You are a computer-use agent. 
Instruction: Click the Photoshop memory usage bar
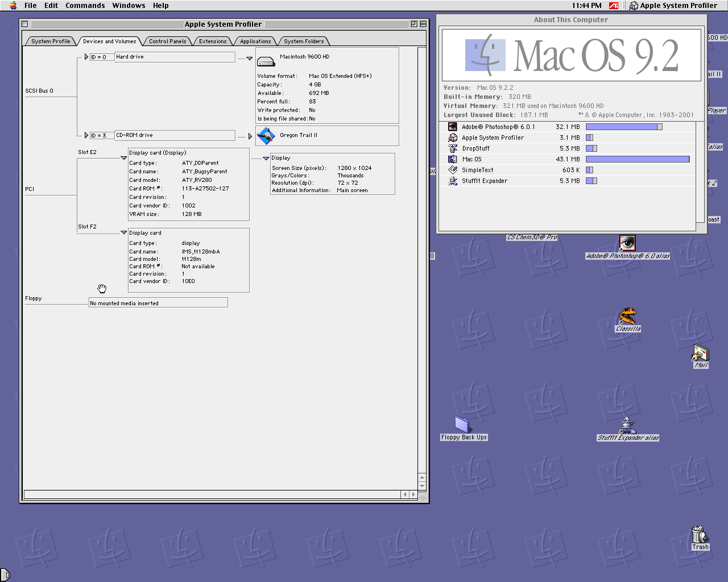[624, 127]
